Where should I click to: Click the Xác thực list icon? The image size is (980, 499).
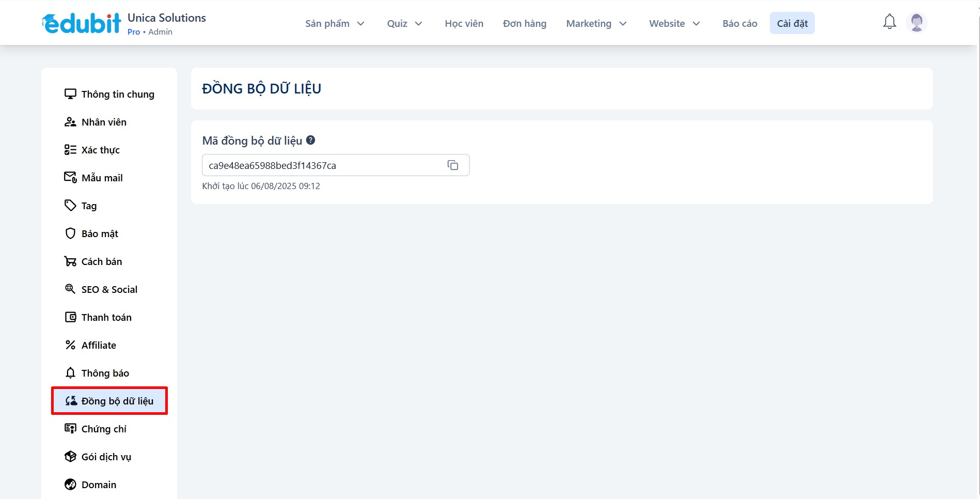[70, 150]
